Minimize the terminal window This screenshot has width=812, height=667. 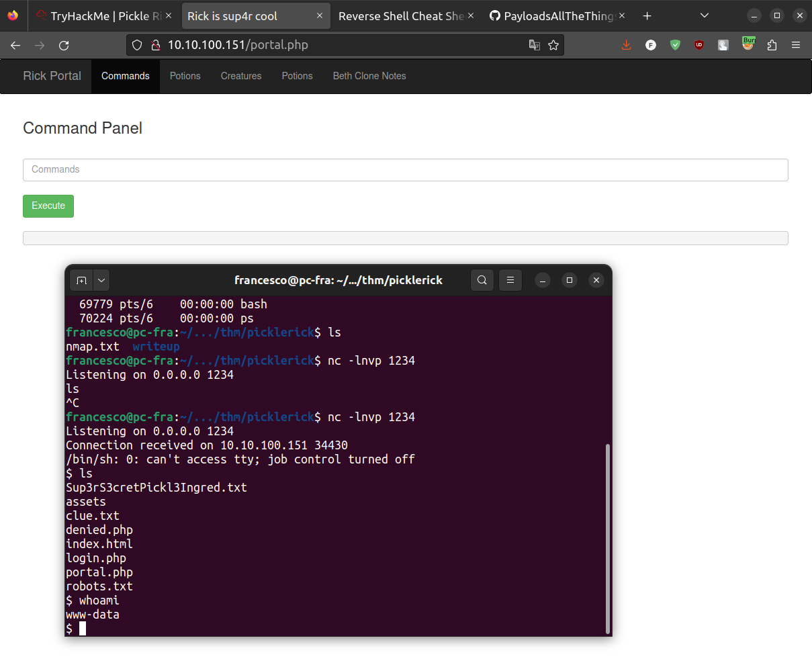coord(543,280)
